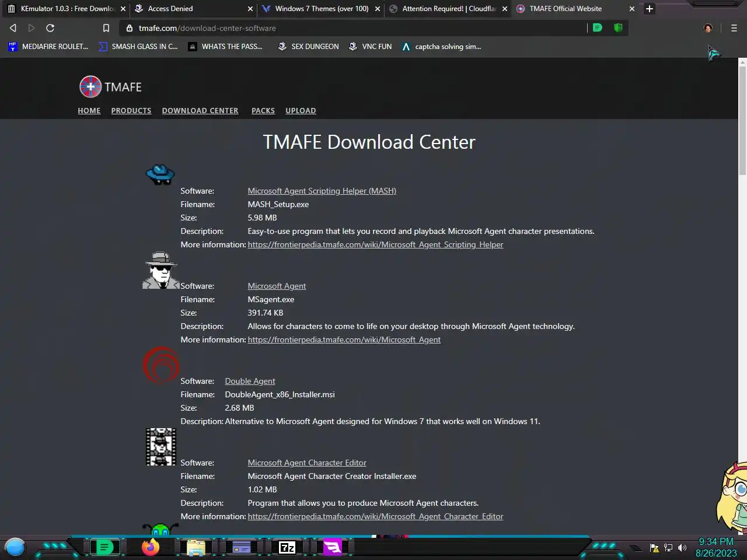Open the PRODUCTS navigation item
This screenshot has height=560, width=747.
click(x=131, y=111)
